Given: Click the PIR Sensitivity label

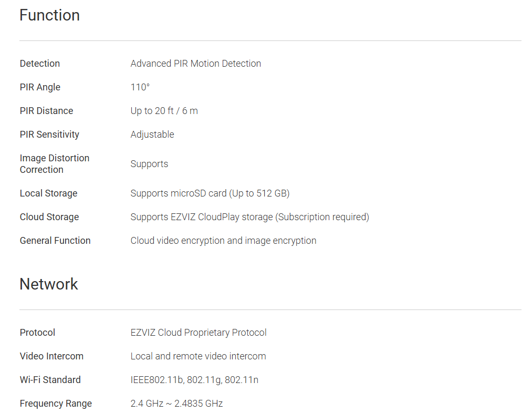Looking at the screenshot, I should pos(49,135).
